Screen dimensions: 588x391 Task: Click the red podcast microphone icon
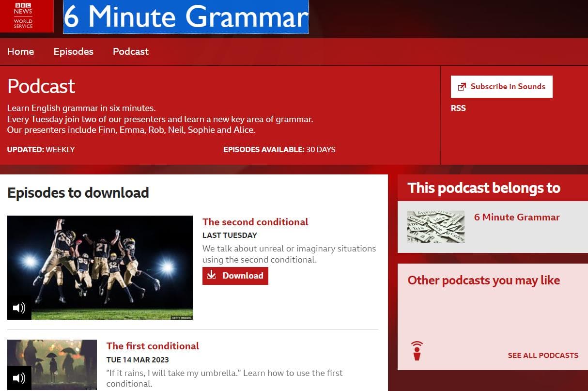click(x=417, y=351)
